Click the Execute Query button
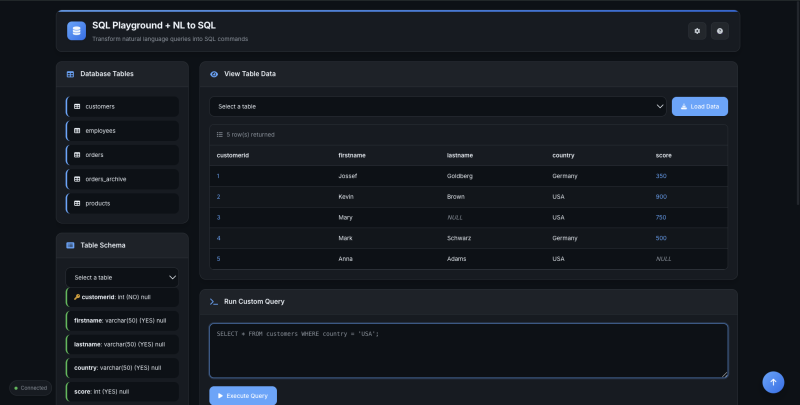 (x=243, y=396)
